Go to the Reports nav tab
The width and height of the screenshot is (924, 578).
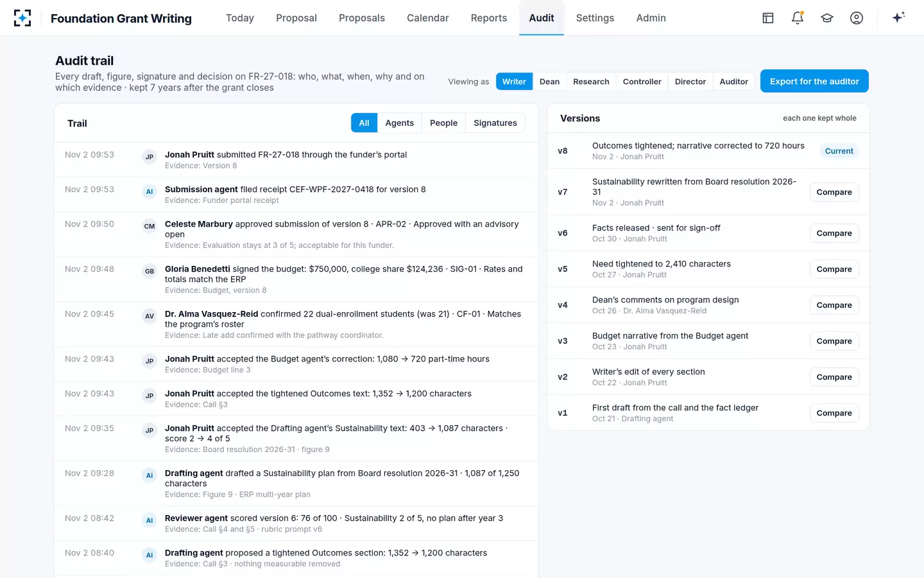pos(489,18)
